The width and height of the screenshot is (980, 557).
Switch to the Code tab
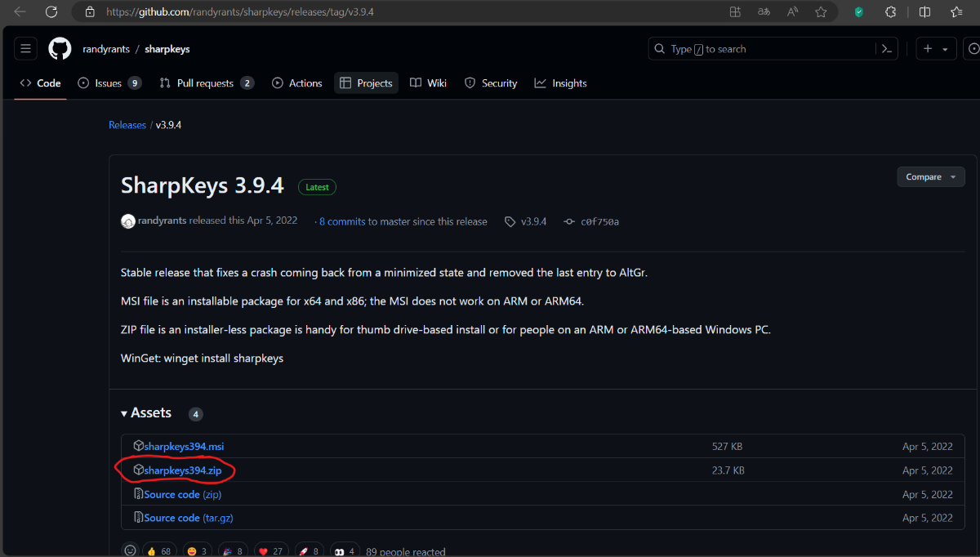41,83
